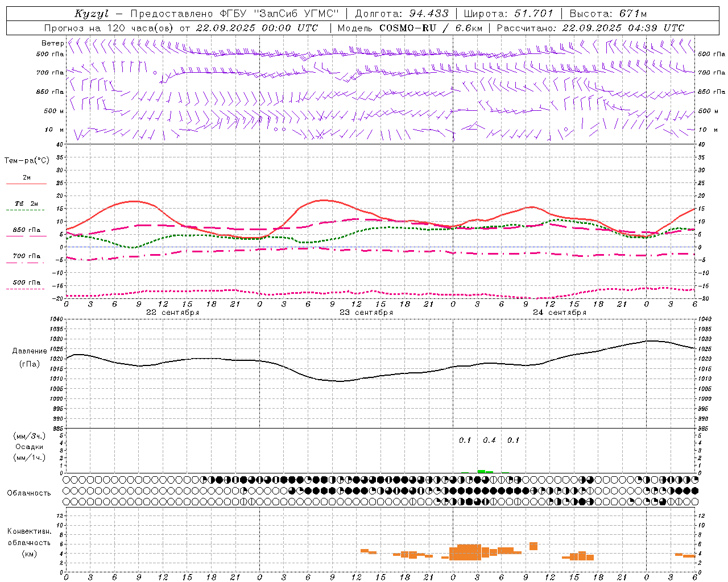
Task: Click the Тем-ра(°C) panel label
Action: point(27,160)
